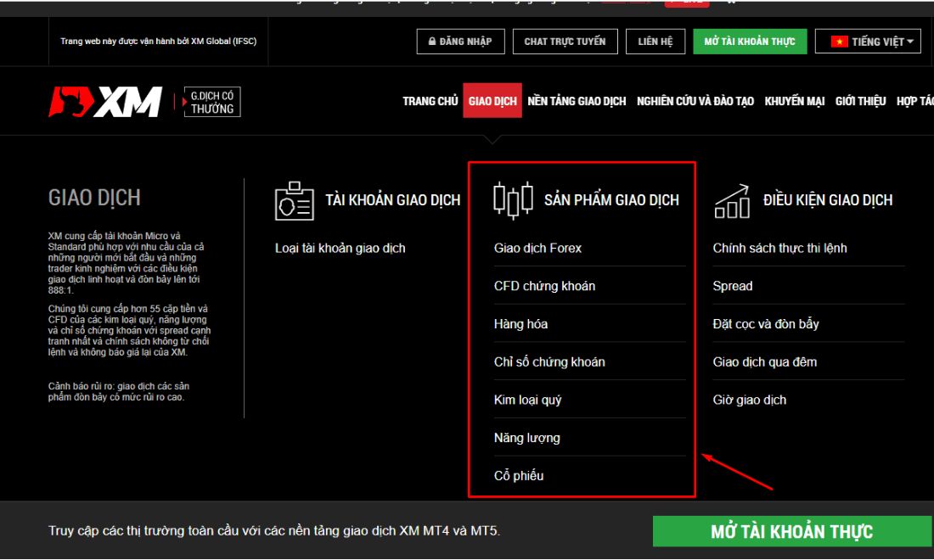This screenshot has width=934, height=560.
Task: Click the candlestick icon beside Sản phẩm giao dịch
Action: (513, 200)
